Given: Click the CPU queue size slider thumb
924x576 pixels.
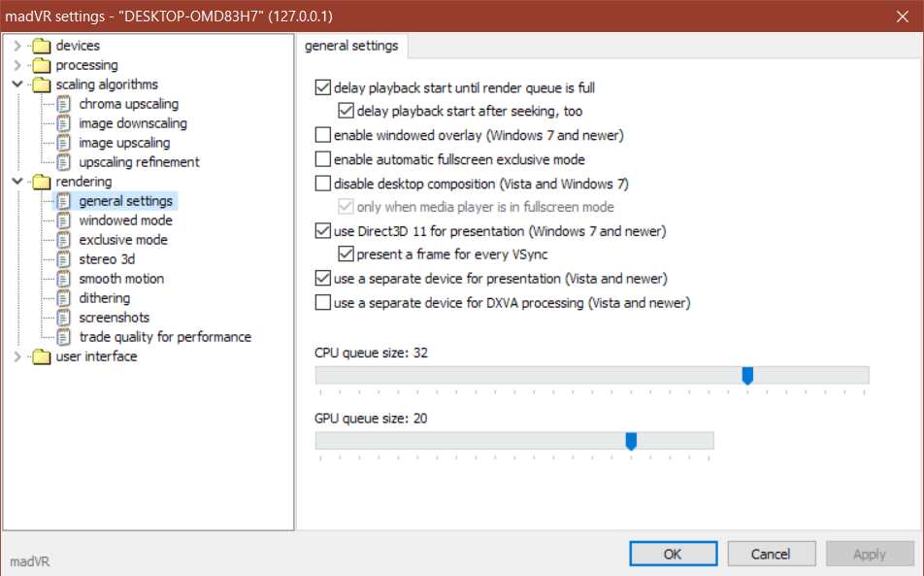Looking at the screenshot, I should pyautogui.click(x=747, y=376).
